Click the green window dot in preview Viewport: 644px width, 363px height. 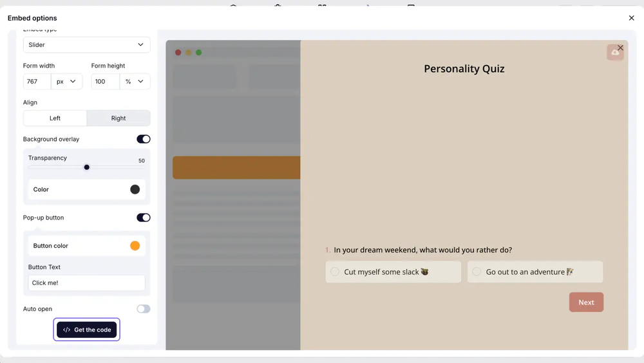tap(198, 53)
